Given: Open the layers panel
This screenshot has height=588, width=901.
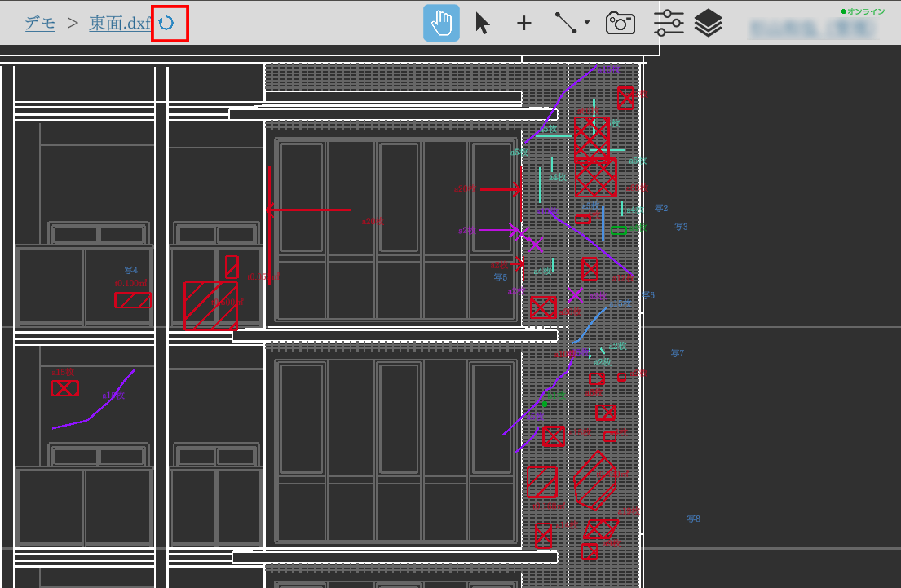Looking at the screenshot, I should [x=709, y=23].
